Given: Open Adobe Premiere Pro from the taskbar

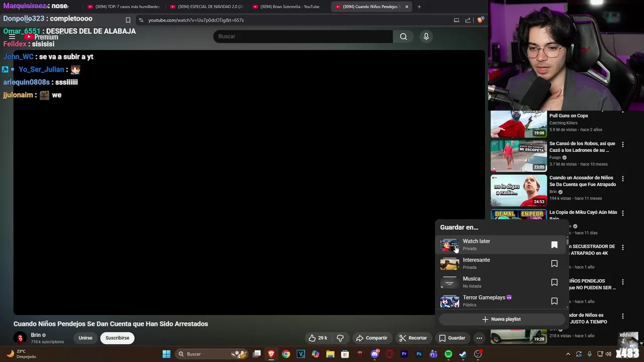Looking at the screenshot, I should 404,354.
